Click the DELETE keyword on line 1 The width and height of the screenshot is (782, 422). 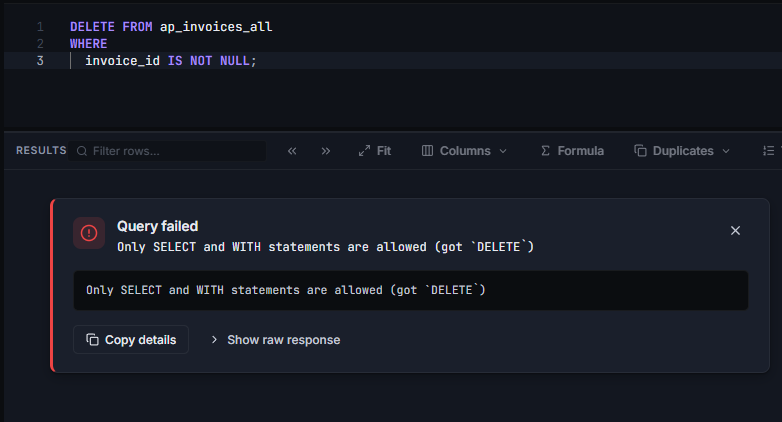[x=92, y=27]
